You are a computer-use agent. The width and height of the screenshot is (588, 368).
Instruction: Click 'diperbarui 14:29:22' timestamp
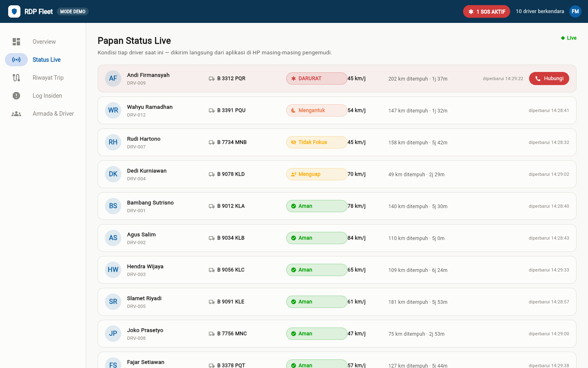coord(503,79)
